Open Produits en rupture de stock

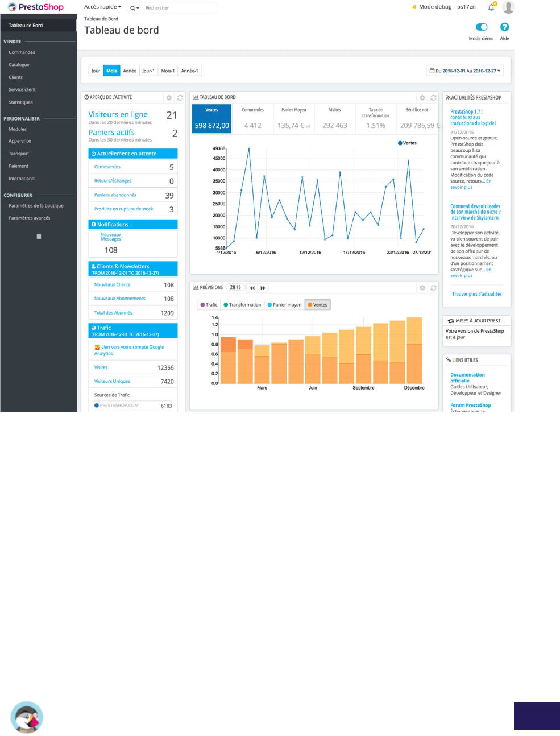[123, 209]
